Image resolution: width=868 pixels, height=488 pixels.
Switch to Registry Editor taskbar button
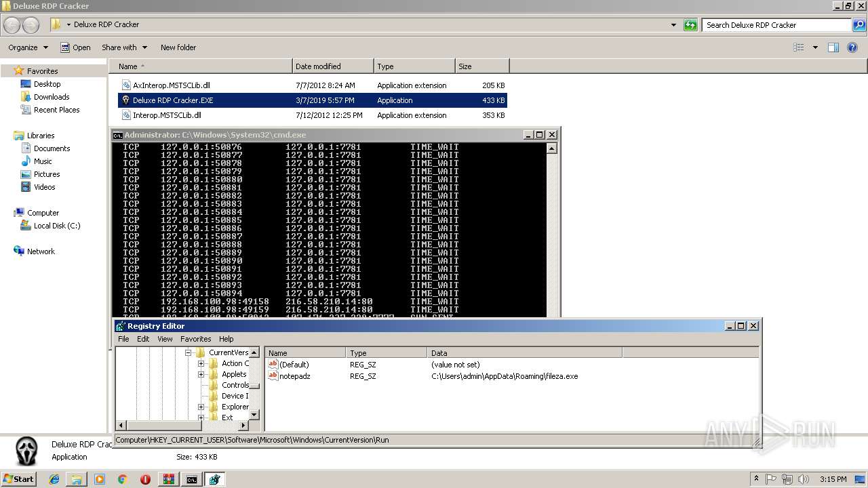pyautogui.click(x=215, y=479)
